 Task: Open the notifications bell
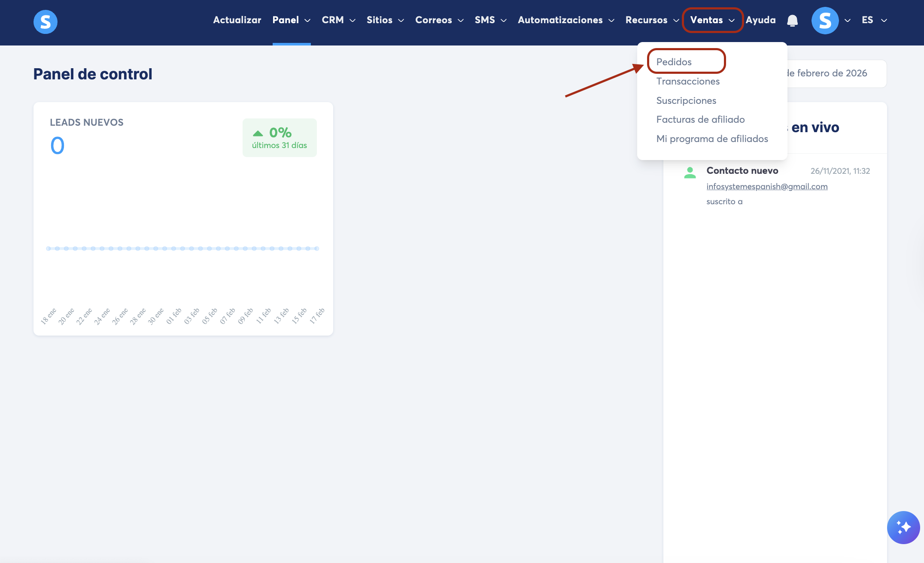(x=792, y=21)
